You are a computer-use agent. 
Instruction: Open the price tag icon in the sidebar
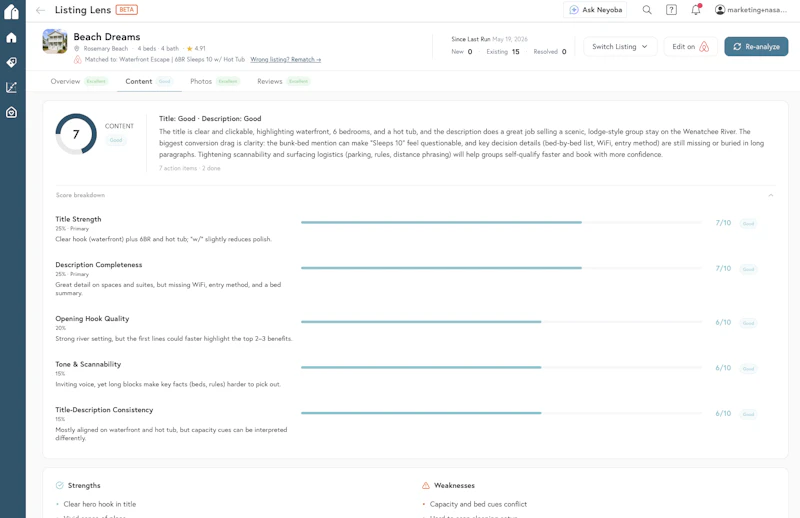click(11, 62)
